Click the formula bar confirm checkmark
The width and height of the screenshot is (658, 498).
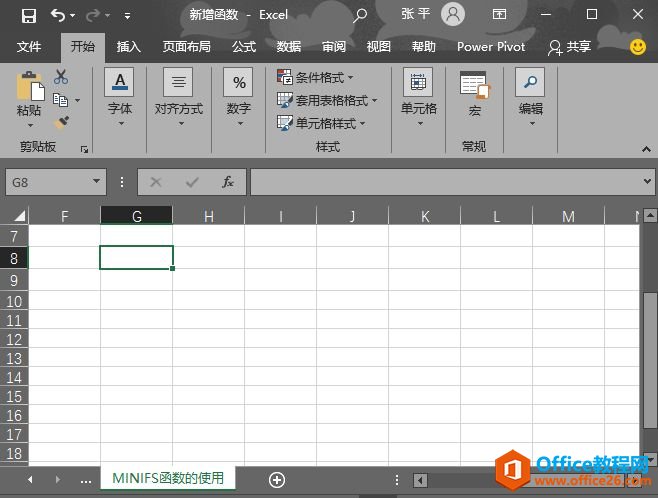[192, 182]
